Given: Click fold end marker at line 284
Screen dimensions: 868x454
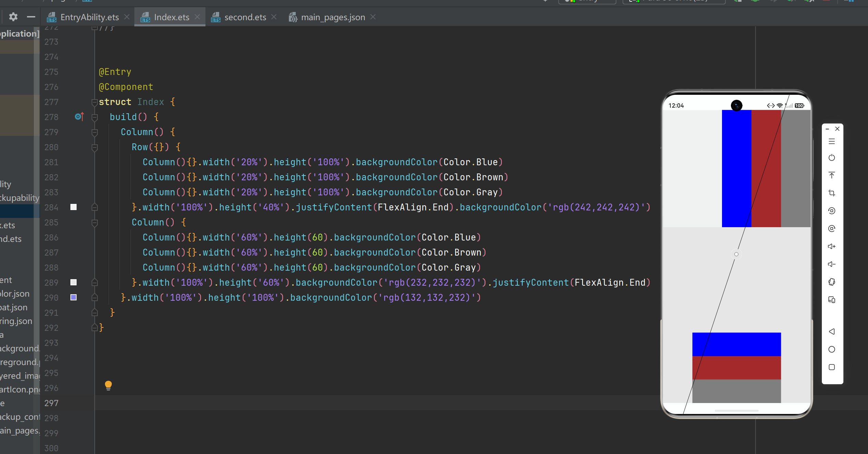Looking at the screenshot, I should [x=95, y=207].
